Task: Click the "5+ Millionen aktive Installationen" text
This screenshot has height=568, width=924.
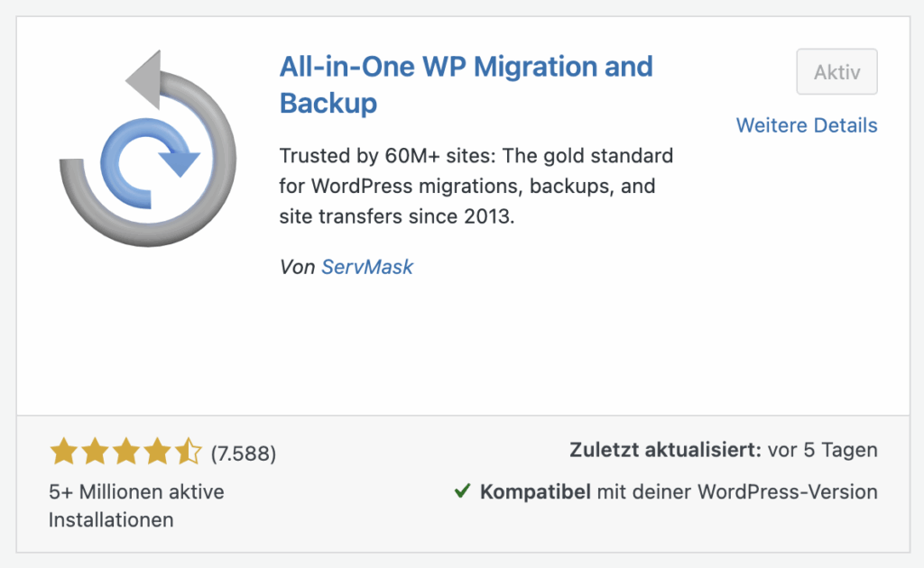Action: (x=136, y=506)
